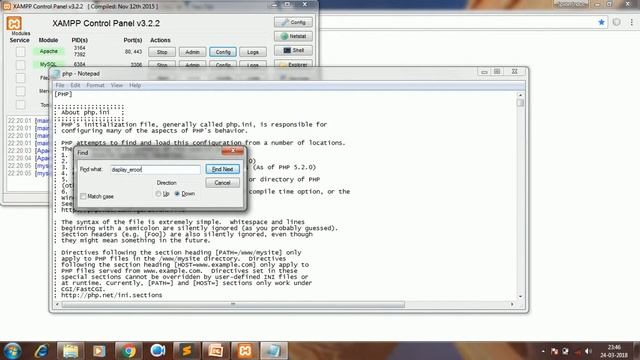The image size is (640, 360).
Task: Open orange presentation app taskbar icon
Action: tap(216, 351)
